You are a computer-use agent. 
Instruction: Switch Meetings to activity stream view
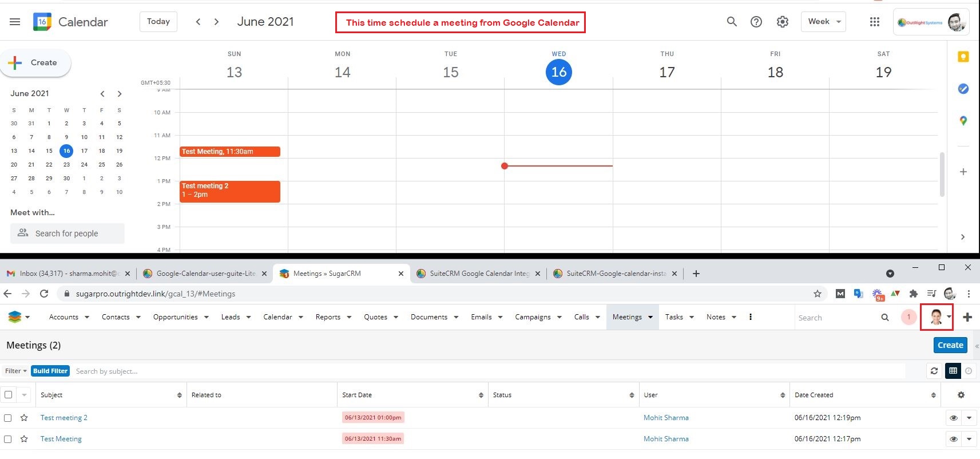pyautogui.click(x=969, y=371)
